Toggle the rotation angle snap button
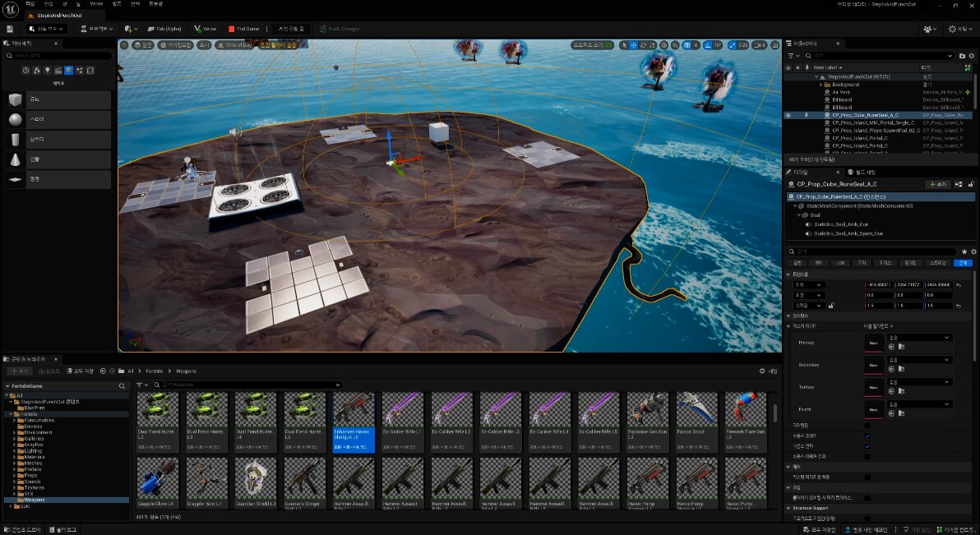Viewport: 980px width, 535px height. (706, 45)
